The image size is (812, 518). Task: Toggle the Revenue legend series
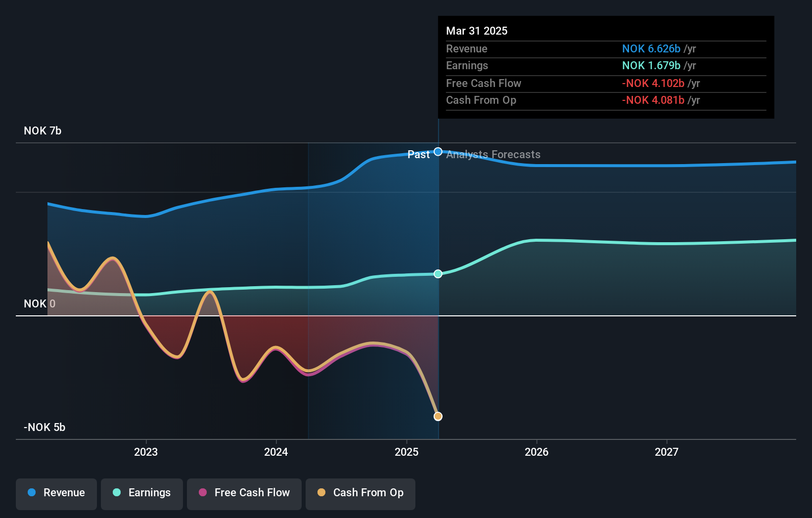point(56,494)
